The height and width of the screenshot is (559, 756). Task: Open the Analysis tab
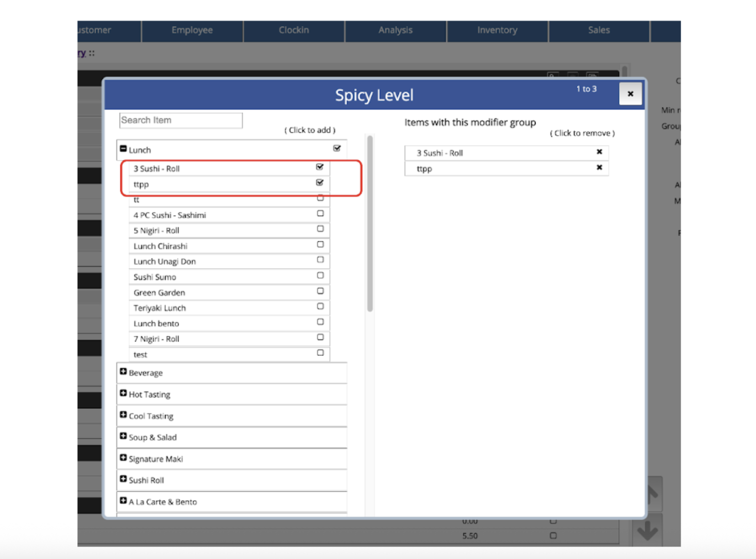coord(395,30)
